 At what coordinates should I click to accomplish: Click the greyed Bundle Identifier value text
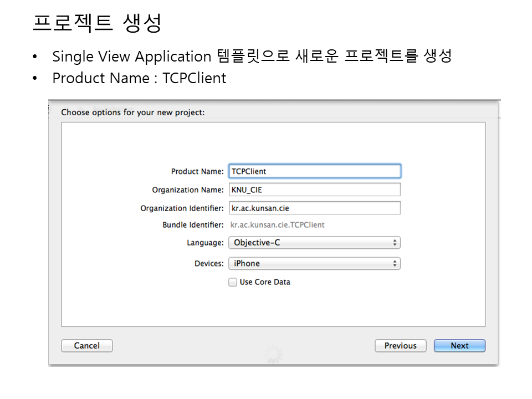point(278,225)
